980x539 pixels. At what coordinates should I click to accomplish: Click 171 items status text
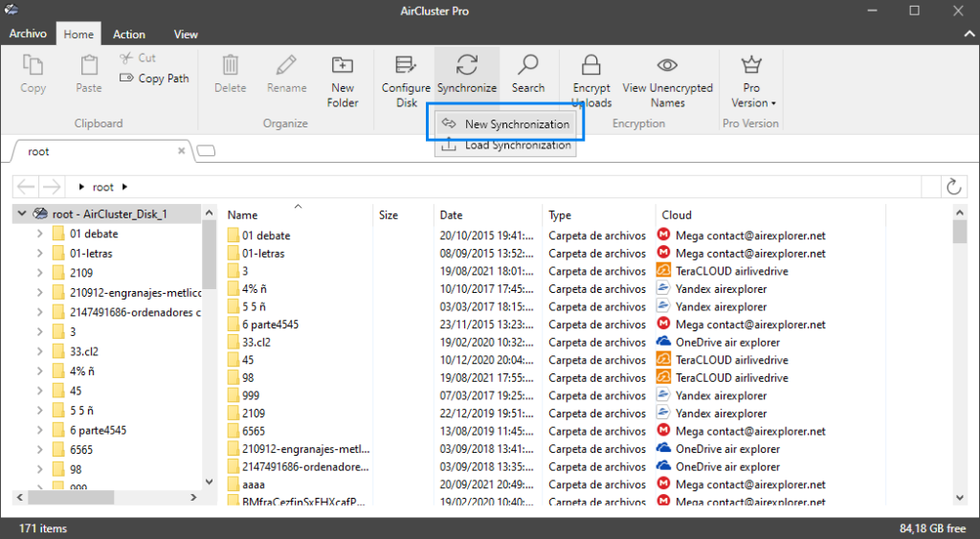click(43, 528)
